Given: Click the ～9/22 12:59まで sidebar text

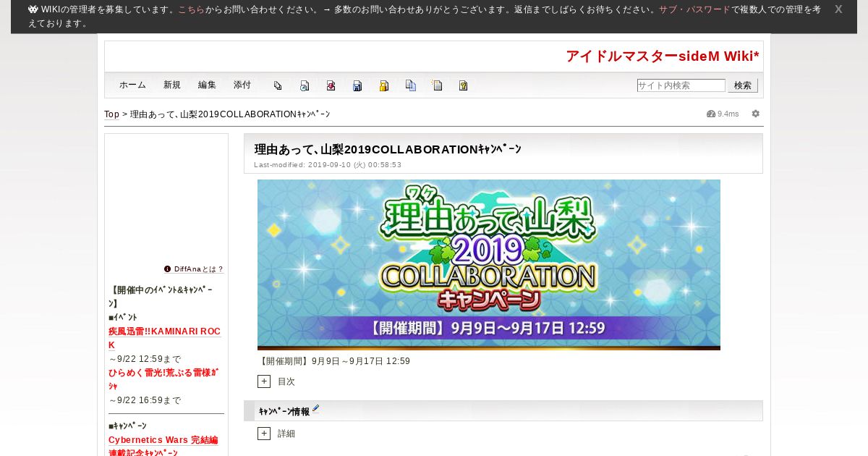Looking at the screenshot, I should (x=145, y=359).
